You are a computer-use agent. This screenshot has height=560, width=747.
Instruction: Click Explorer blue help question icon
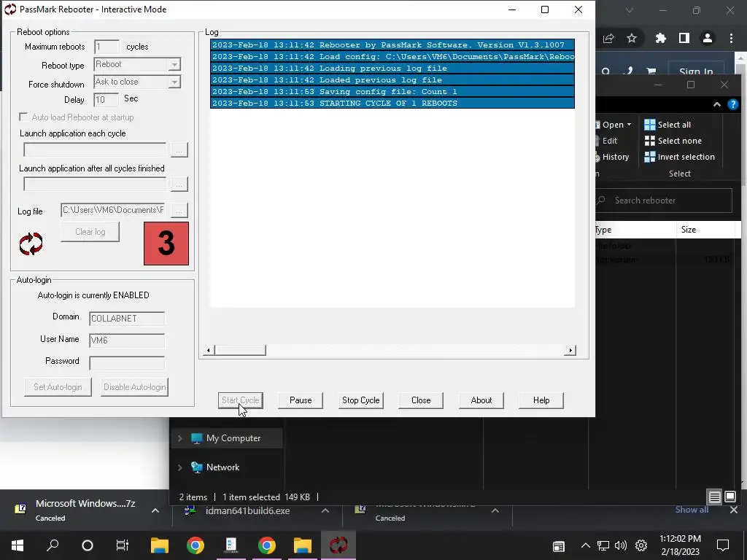[x=732, y=105]
